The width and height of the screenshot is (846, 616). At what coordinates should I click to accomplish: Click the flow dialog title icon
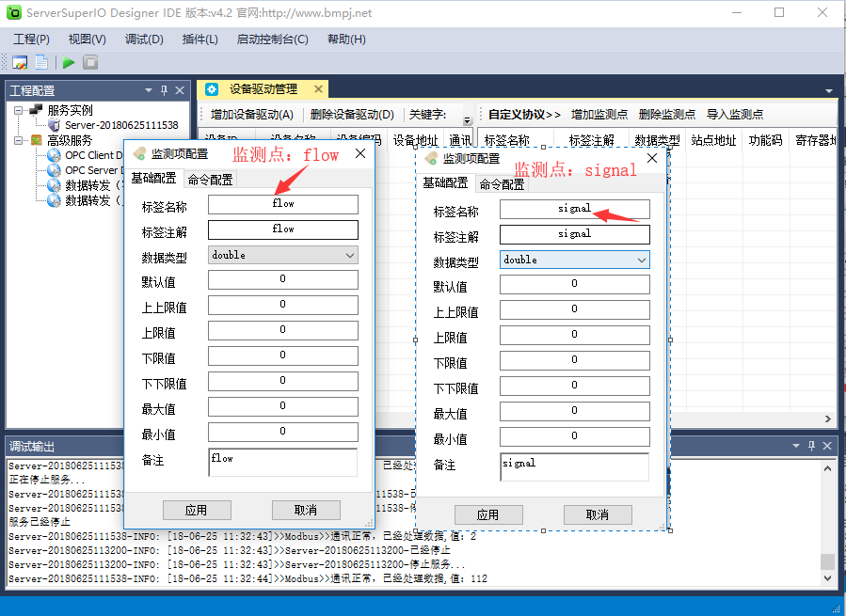[x=139, y=153]
